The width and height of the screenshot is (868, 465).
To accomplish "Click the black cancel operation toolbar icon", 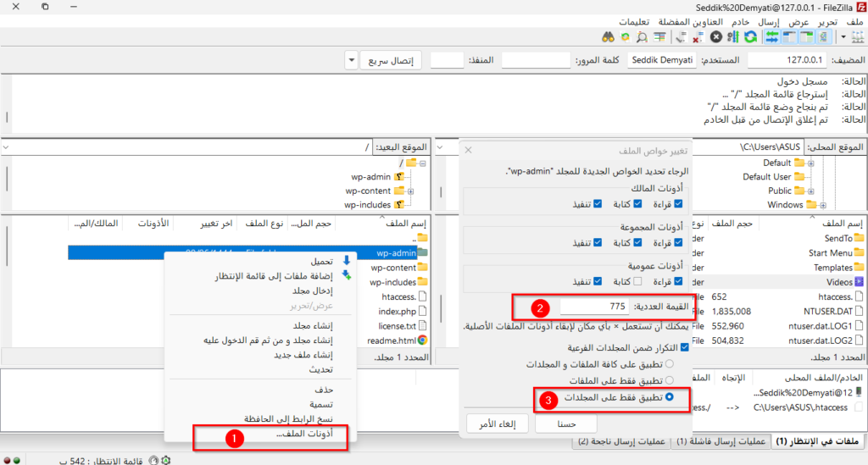I will (716, 37).
